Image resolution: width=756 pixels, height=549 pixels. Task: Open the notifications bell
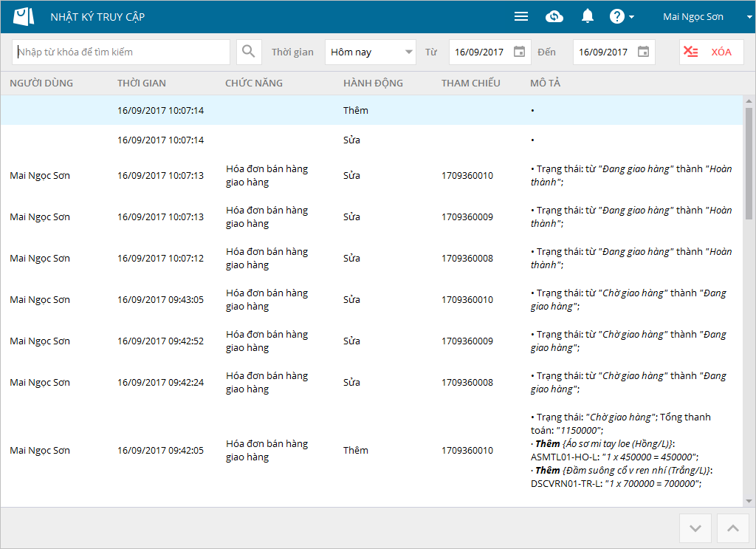click(587, 16)
